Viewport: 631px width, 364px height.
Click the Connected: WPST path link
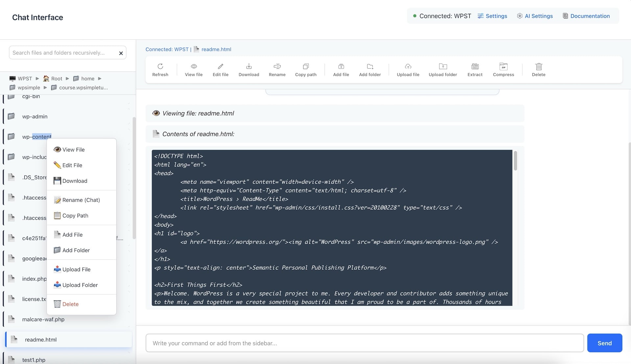click(167, 49)
